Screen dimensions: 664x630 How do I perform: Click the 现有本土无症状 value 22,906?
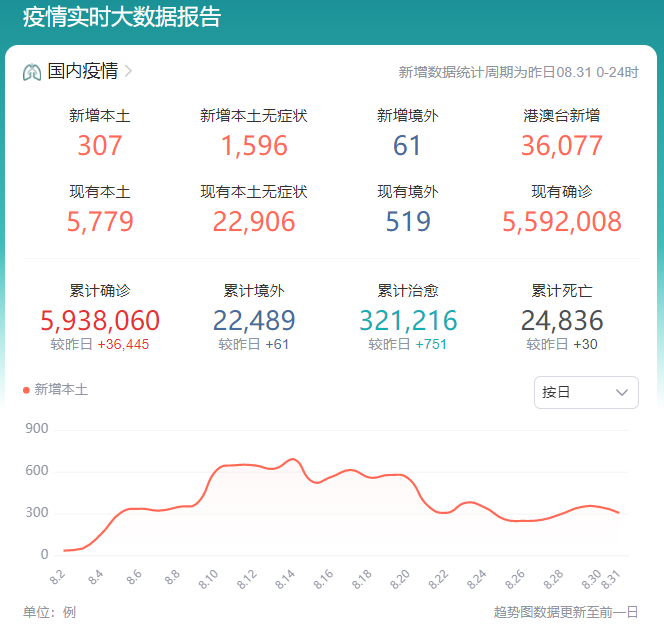[254, 222]
